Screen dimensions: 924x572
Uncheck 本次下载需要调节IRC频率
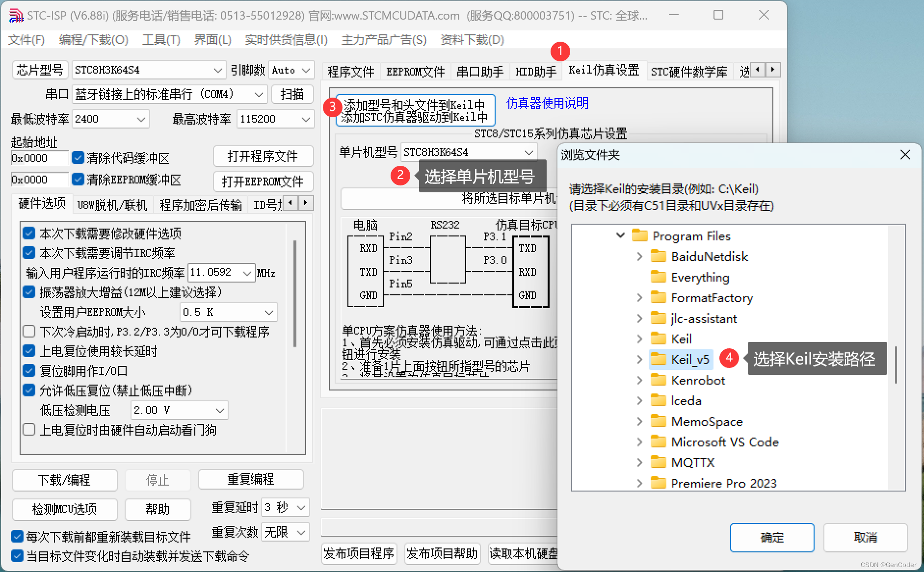tap(29, 253)
